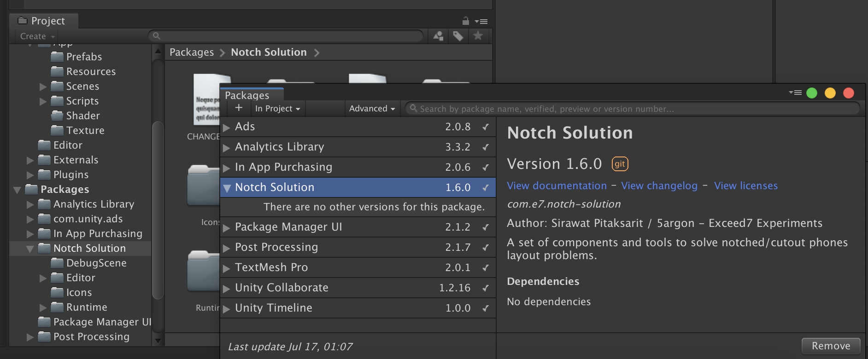Click the search by type icon
Screen dimensions: 868x359
click(438, 36)
